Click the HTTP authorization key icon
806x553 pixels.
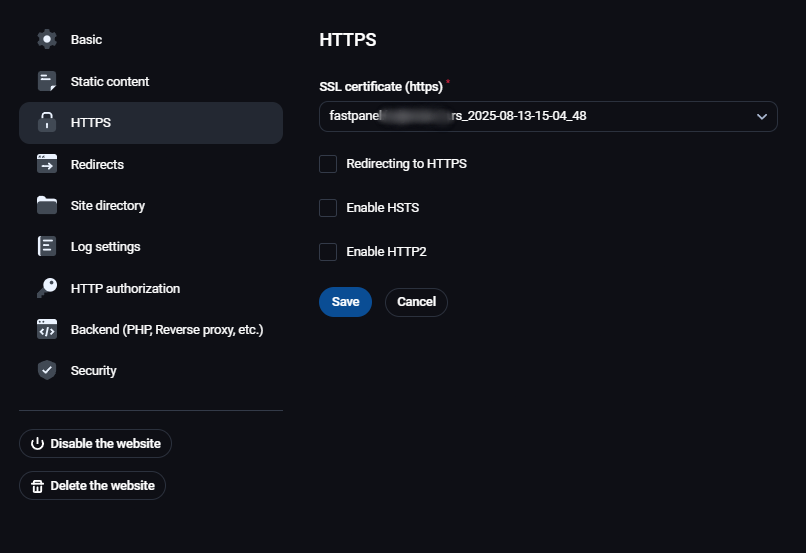point(47,288)
